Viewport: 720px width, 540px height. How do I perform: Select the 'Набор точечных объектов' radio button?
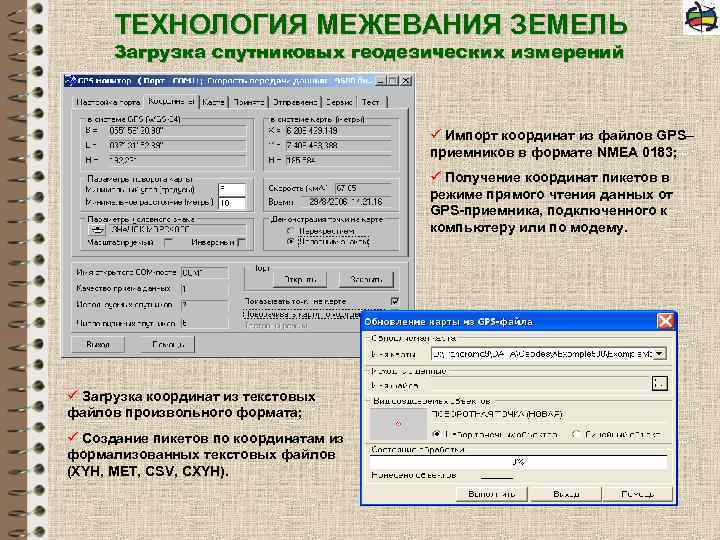pyautogui.click(x=437, y=434)
